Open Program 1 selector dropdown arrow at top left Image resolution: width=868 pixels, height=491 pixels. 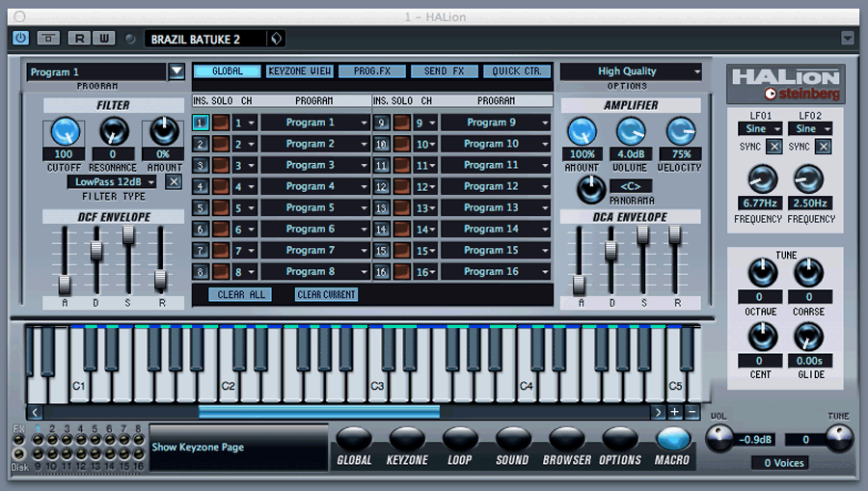point(176,71)
